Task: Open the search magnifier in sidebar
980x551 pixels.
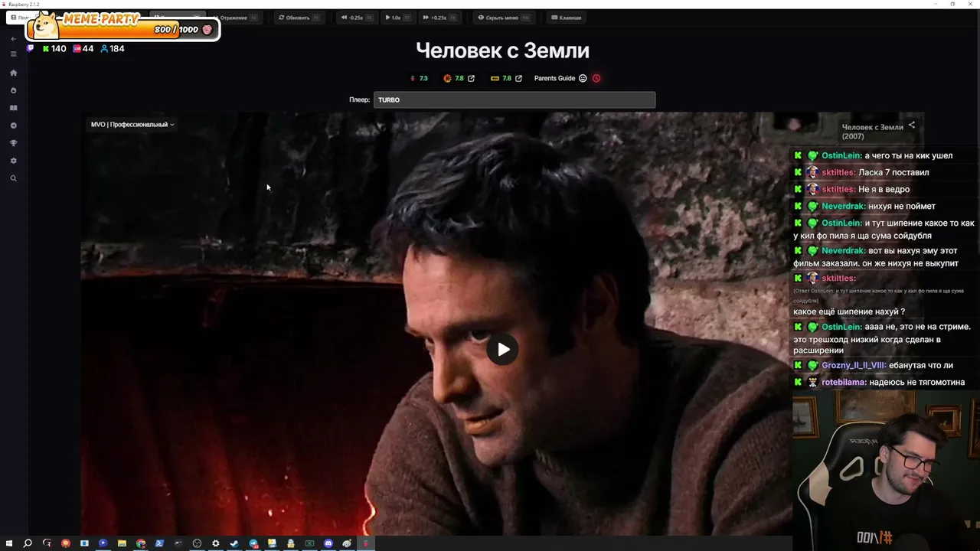Action: 13,178
